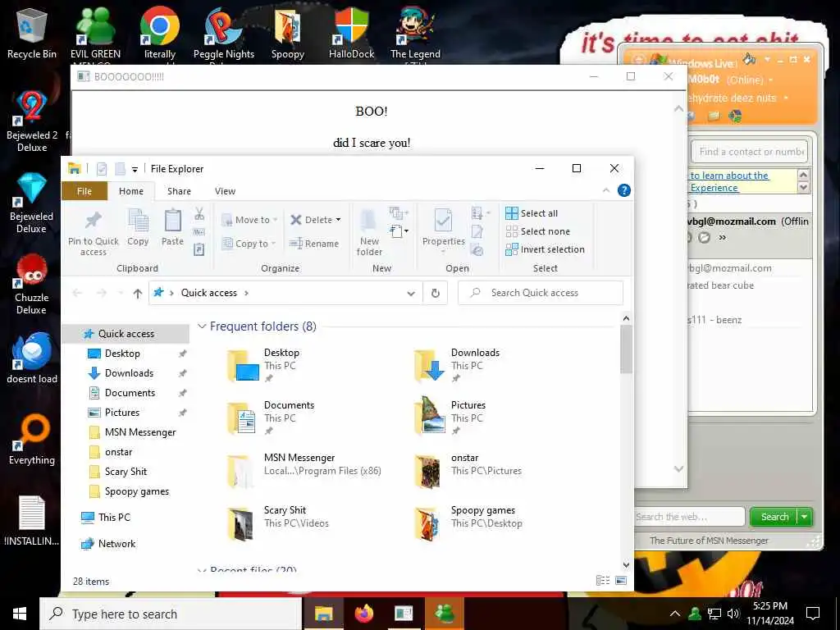
Task: Click the Up directory arrow
Action: click(138, 293)
